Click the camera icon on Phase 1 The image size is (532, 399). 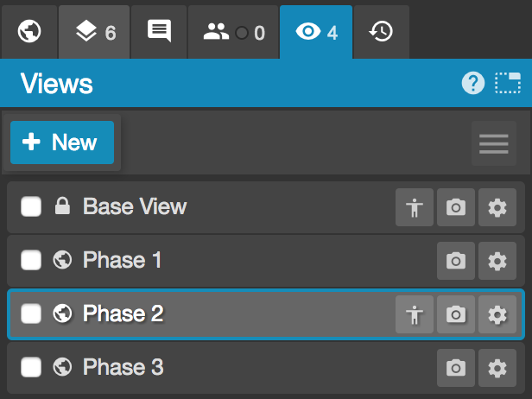456,261
